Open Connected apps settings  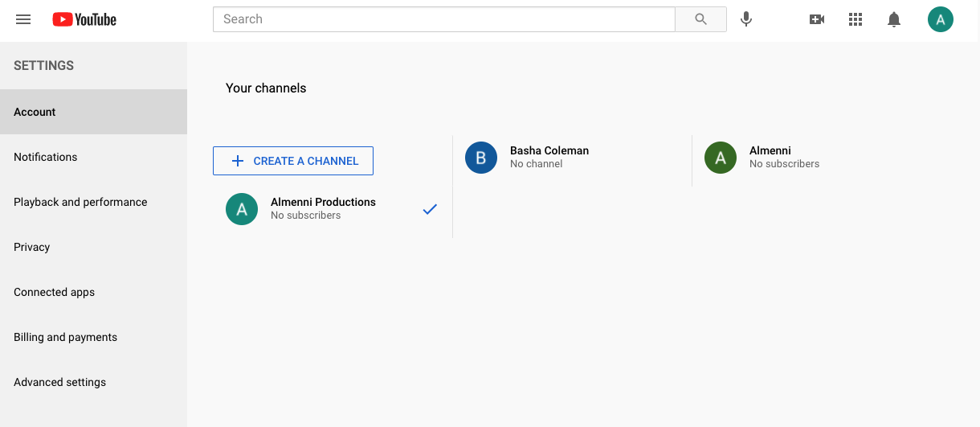(55, 292)
